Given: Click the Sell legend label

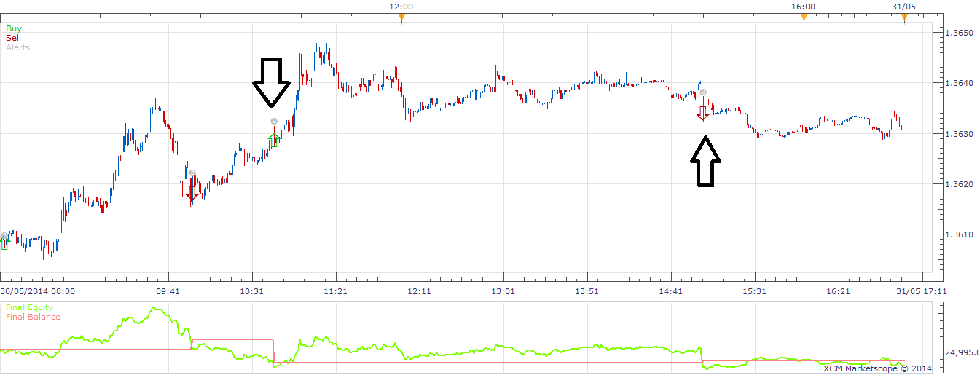Looking at the screenshot, I should tap(13, 38).
